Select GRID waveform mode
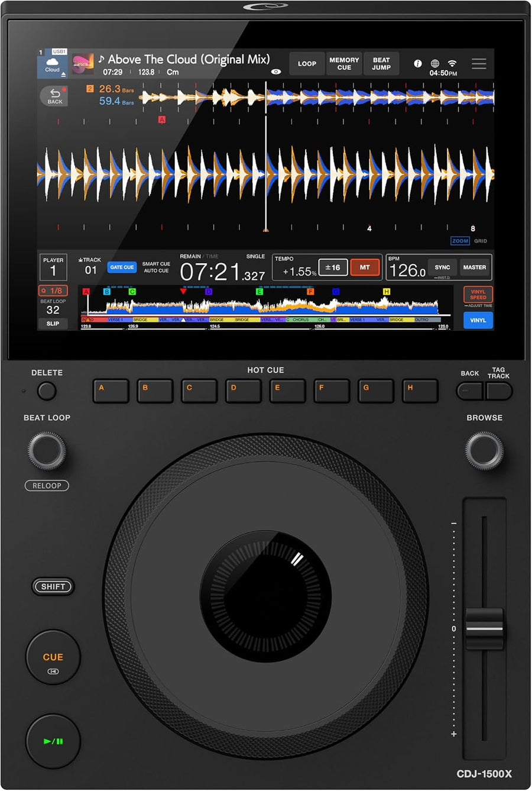This screenshot has width=532, height=791. (481, 241)
